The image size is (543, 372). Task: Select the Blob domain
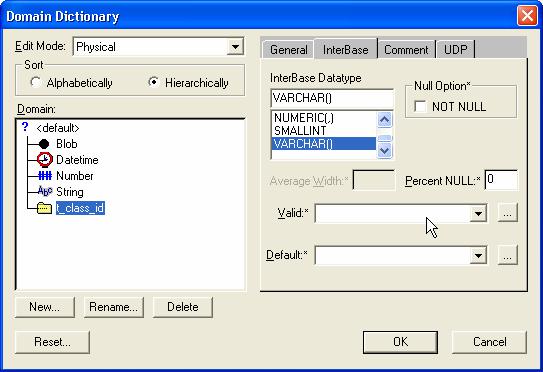[67, 144]
